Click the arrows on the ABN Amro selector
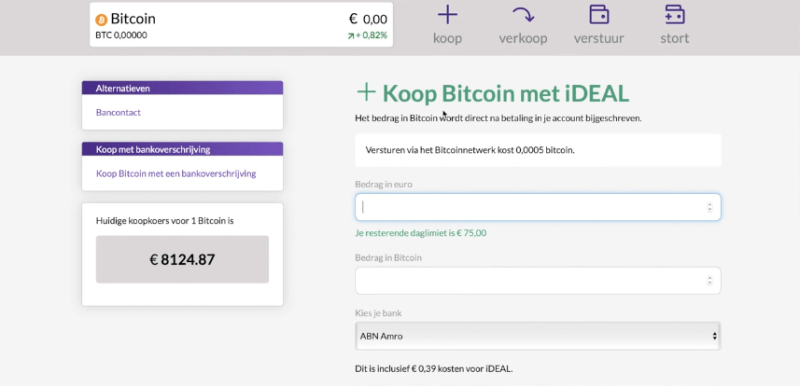The image size is (800, 386). [714, 336]
